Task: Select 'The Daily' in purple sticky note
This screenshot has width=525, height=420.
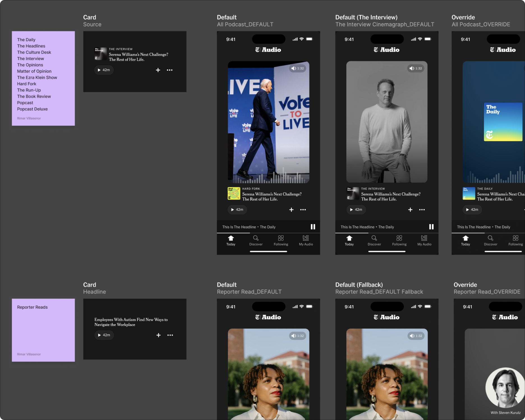Action: coord(26,40)
